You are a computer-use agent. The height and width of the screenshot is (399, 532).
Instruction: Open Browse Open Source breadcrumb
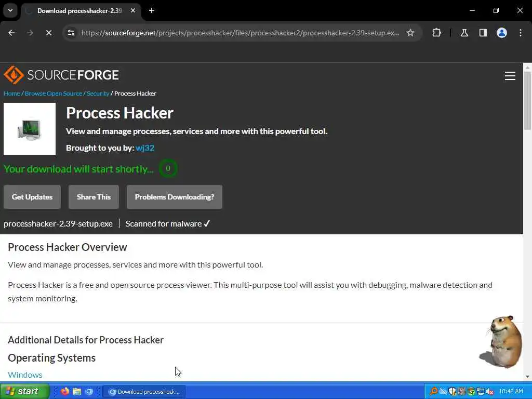(x=54, y=94)
